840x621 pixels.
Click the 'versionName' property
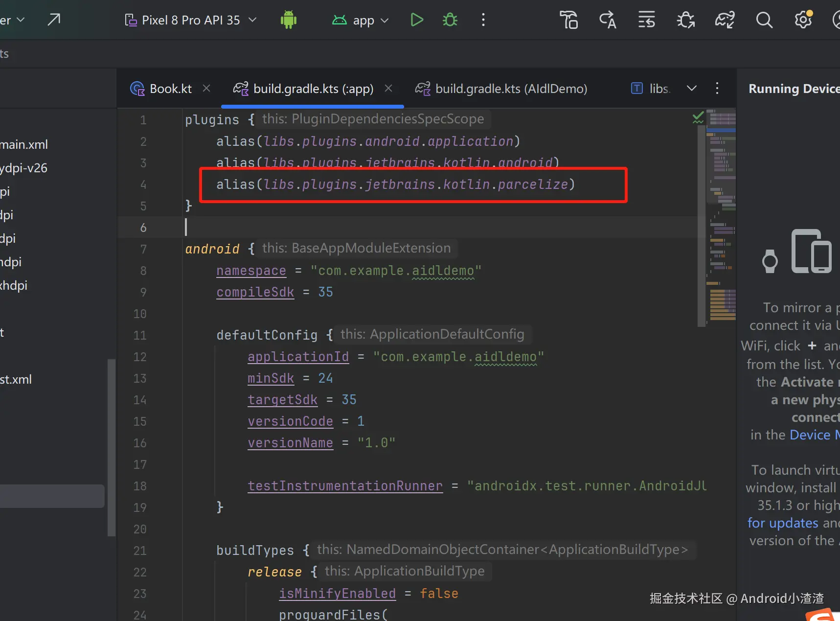click(290, 443)
